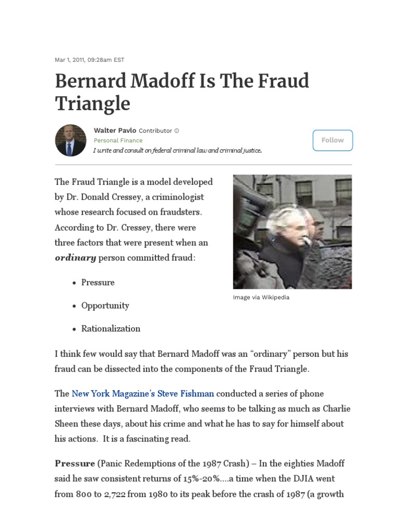Click the Bernard Madoff article photo
This screenshot has width=399, height=532.
pyautogui.click(x=292, y=232)
